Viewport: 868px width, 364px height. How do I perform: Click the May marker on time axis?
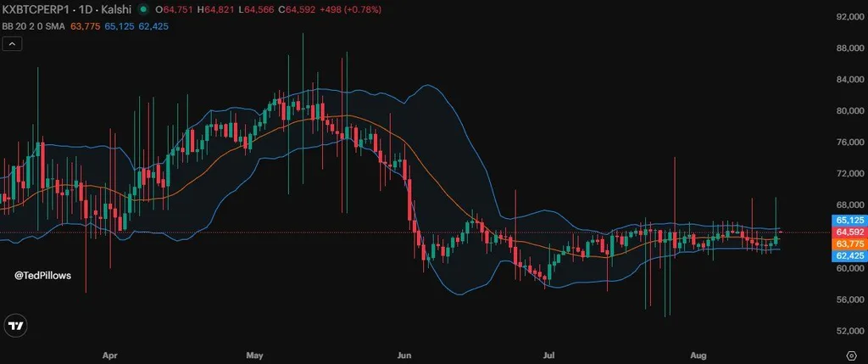(254, 355)
